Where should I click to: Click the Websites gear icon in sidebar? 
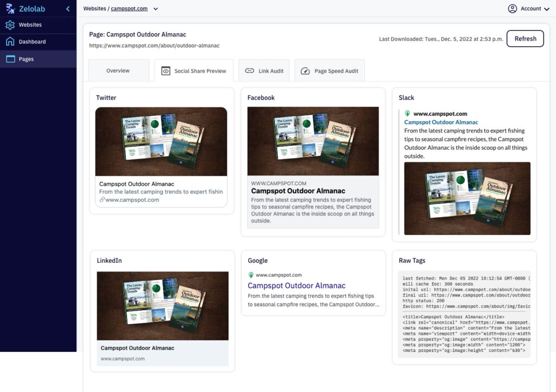[10, 25]
